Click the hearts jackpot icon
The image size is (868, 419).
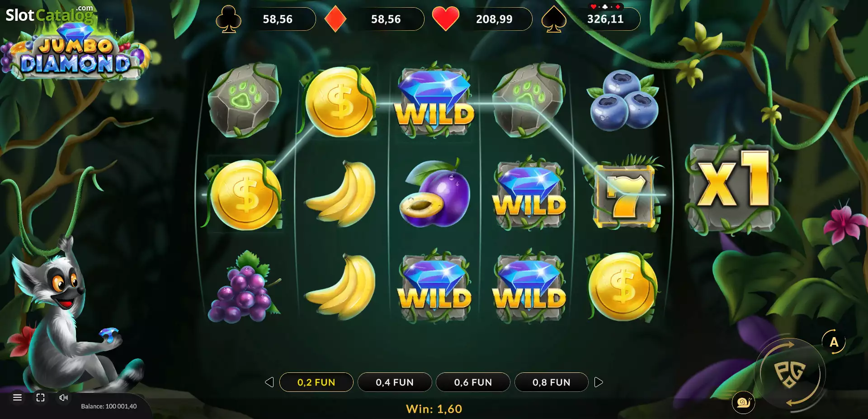[445, 19]
